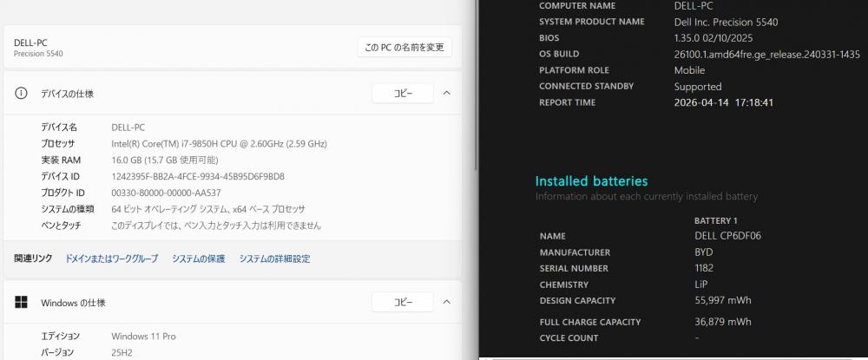Select the エディション value Windows 11 Pro
The image size is (868, 360).
pyautogui.click(x=143, y=337)
